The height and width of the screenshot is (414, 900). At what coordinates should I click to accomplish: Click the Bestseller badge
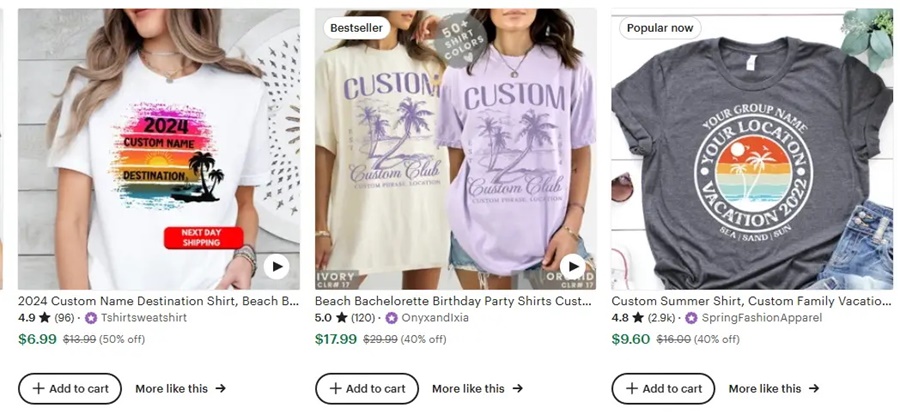[356, 28]
